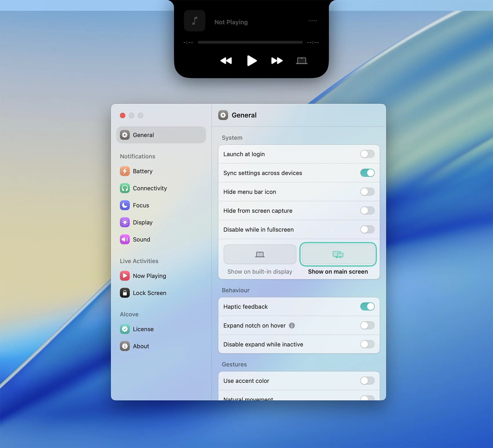The height and width of the screenshot is (448, 493).
Task: Click the playback progress bar
Action: pyautogui.click(x=250, y=42)
